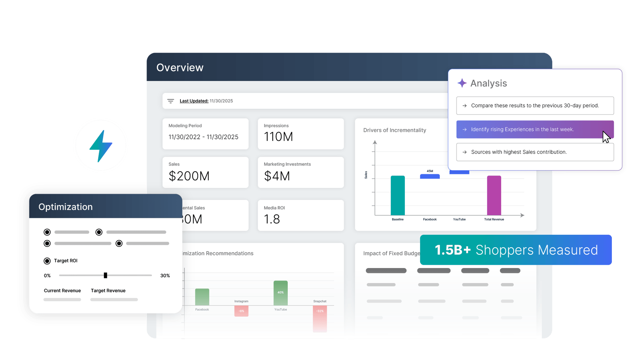Click the Target ROI slider handle
This screenshot has height=364, width=640.
(x=105, y=275)
